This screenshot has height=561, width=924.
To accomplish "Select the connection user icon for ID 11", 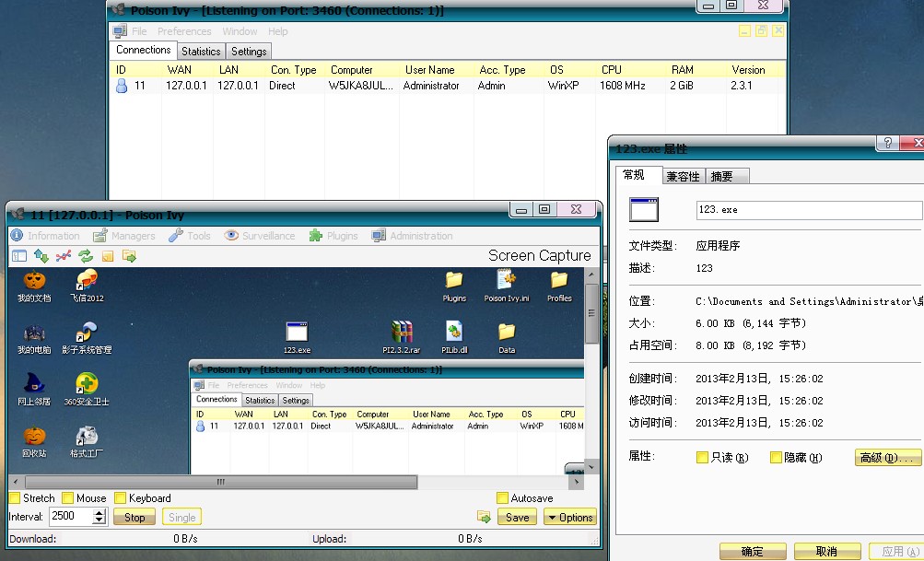I will point(122,86).
